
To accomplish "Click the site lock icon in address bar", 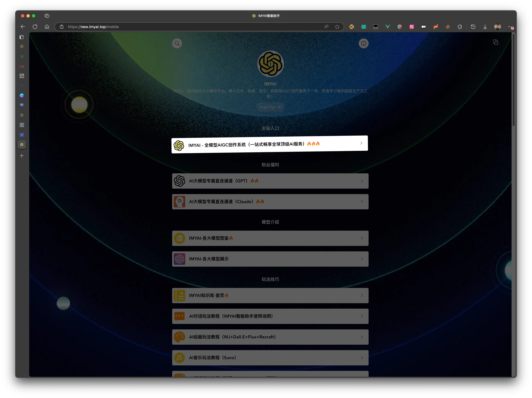I will [62, 27].
